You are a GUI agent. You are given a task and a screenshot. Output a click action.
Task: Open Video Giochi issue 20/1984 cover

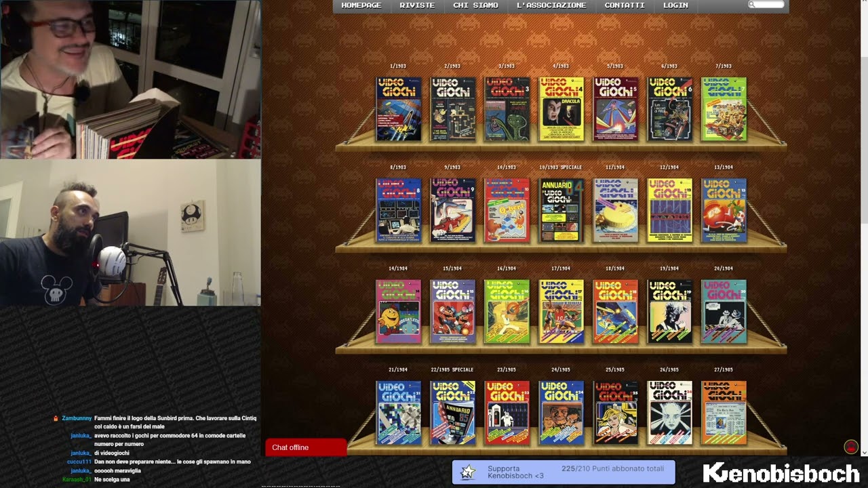pos(724,312)
